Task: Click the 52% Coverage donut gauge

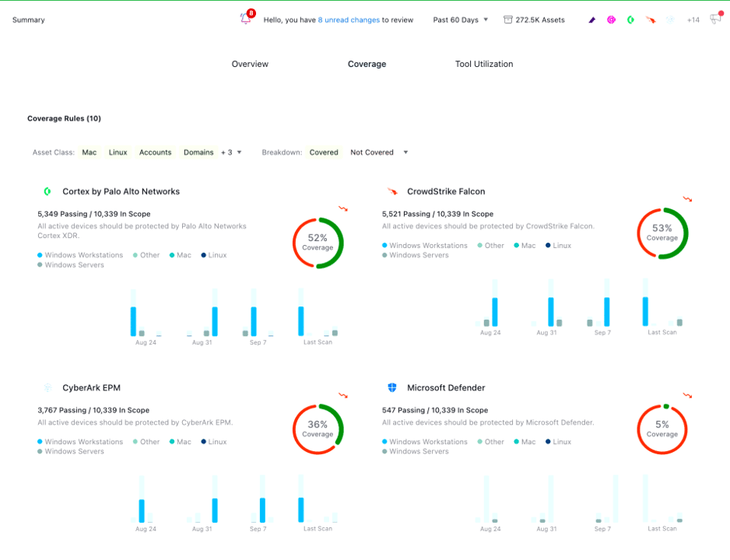Action: click(318, 243)
